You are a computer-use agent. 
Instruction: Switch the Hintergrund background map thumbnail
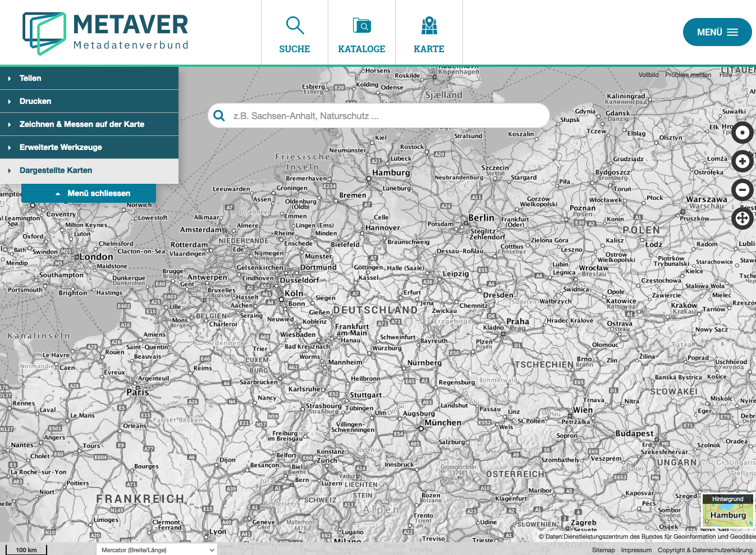[727, 512]
